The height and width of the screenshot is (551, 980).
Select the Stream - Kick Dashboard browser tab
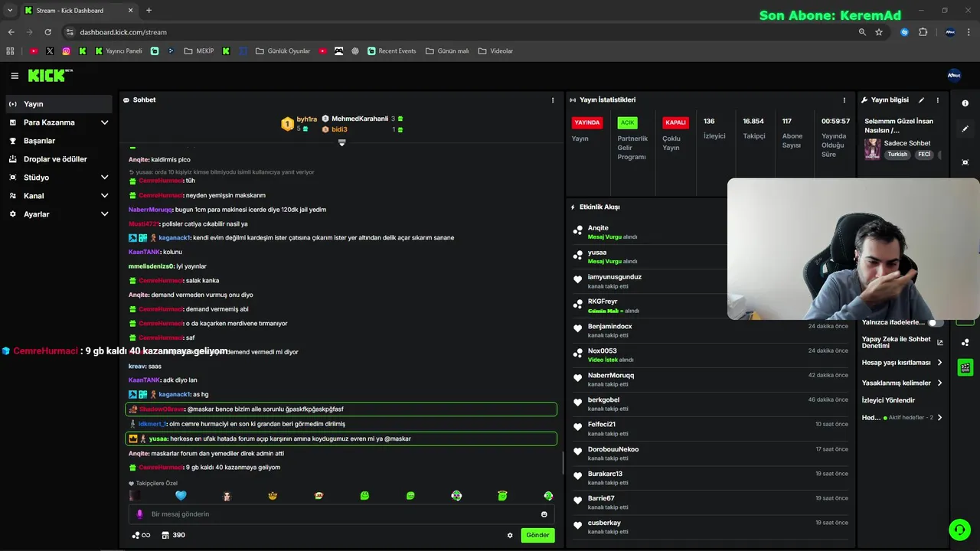(x=78, y=11)
